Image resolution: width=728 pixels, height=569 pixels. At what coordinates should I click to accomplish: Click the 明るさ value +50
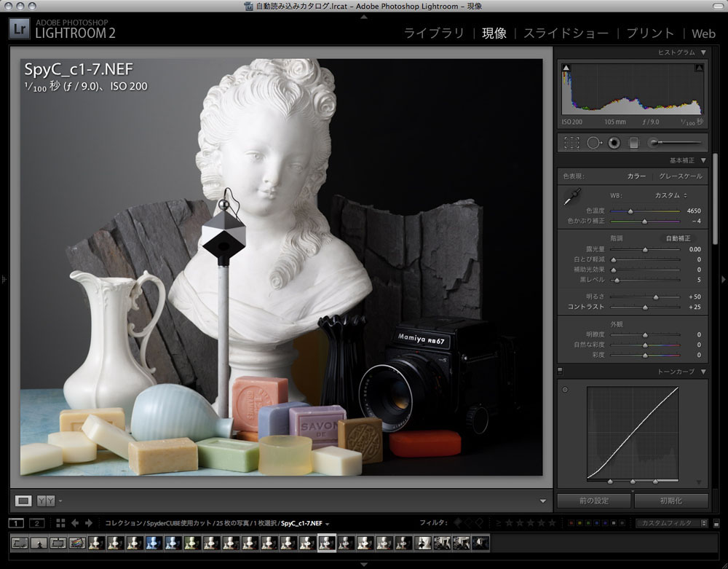tap(695, 297)
